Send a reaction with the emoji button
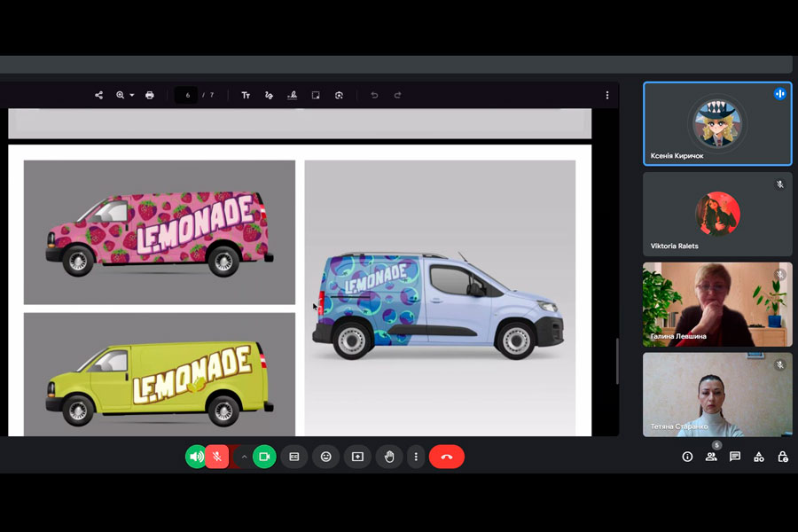 click(x=325, y=457)
